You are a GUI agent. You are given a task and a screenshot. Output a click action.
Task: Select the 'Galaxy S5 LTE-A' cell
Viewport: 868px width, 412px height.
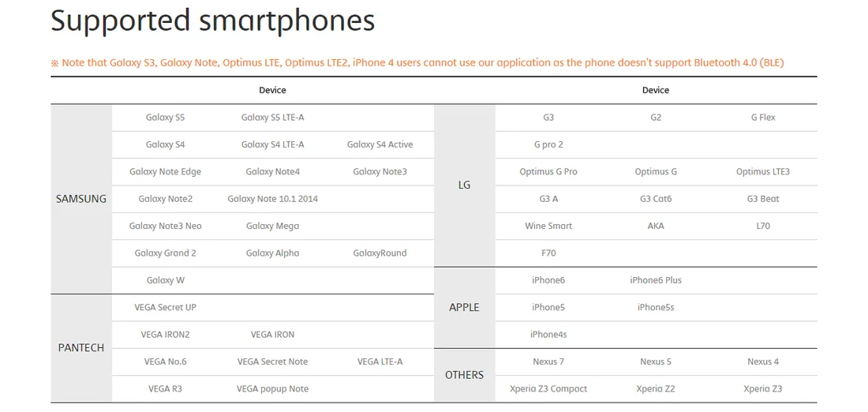tap(273, 118)
